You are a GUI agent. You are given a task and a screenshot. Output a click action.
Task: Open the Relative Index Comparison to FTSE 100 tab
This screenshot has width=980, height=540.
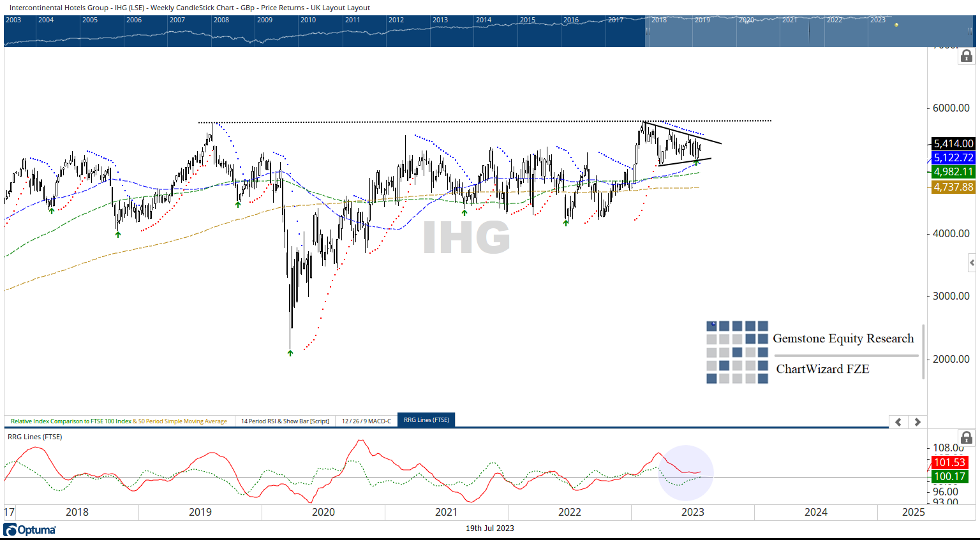119,421
